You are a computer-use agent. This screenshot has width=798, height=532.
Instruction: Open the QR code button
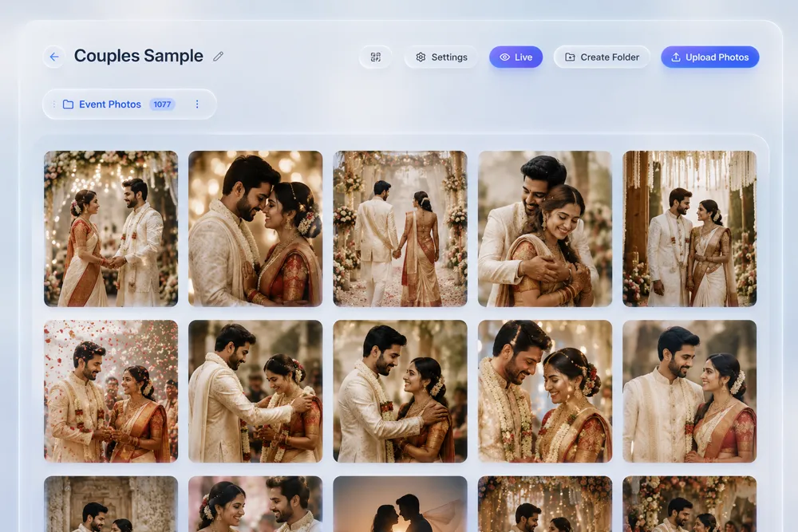click(x=376, y=57)
